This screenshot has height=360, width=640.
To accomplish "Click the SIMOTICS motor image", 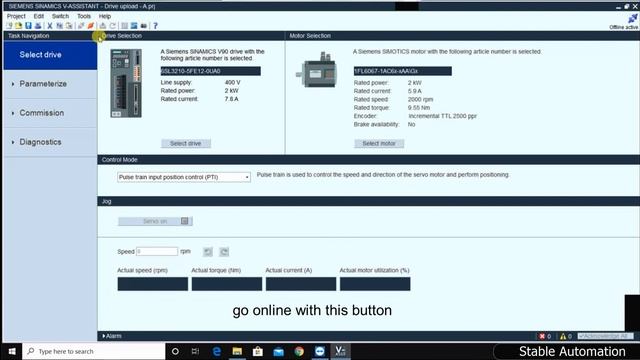I will [317, 70].
